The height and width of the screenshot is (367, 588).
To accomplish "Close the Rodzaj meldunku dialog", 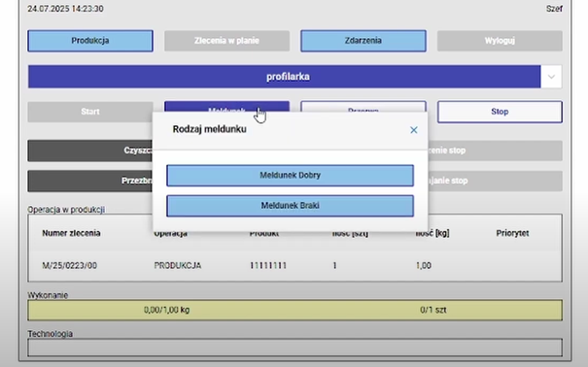I will pos(414,130).
